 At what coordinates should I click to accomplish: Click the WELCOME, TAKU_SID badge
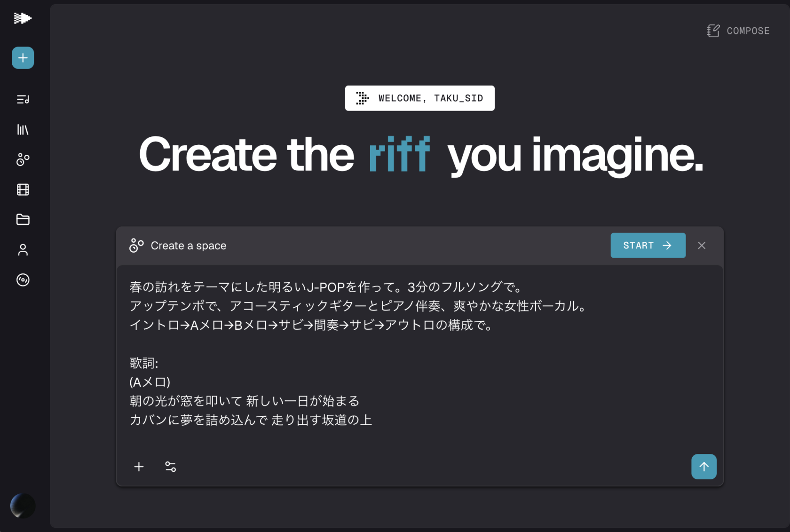[x=419, y=98]
